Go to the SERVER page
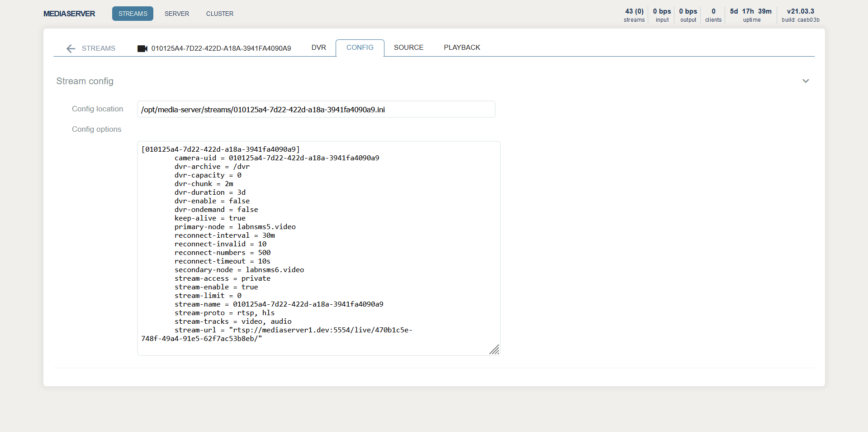This screenshot has height=432, width=868. (x=176, y=14)
